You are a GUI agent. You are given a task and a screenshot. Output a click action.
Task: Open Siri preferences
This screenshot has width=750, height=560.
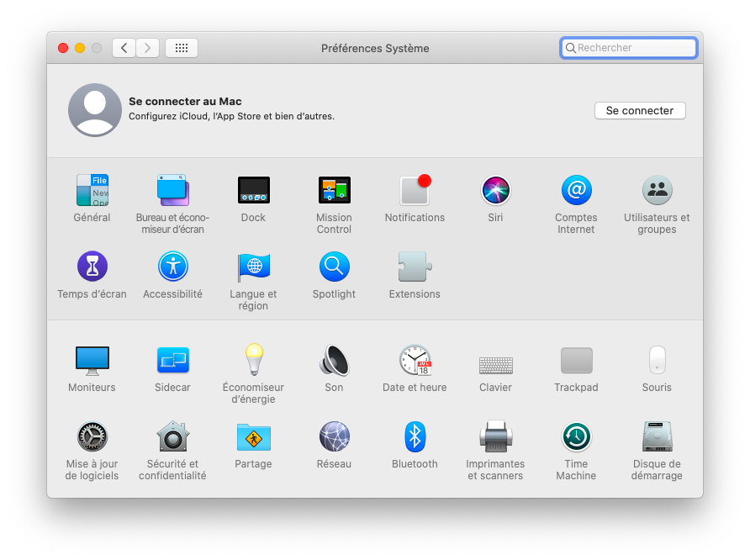[495, 190]
